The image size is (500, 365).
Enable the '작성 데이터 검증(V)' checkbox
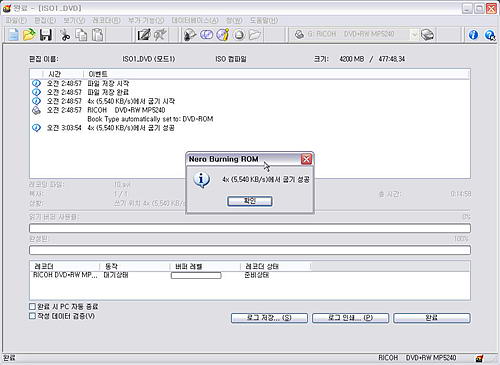point(32,316)
